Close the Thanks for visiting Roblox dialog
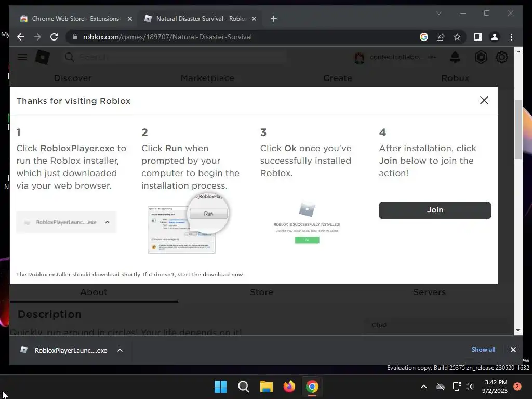 (484, 100)
